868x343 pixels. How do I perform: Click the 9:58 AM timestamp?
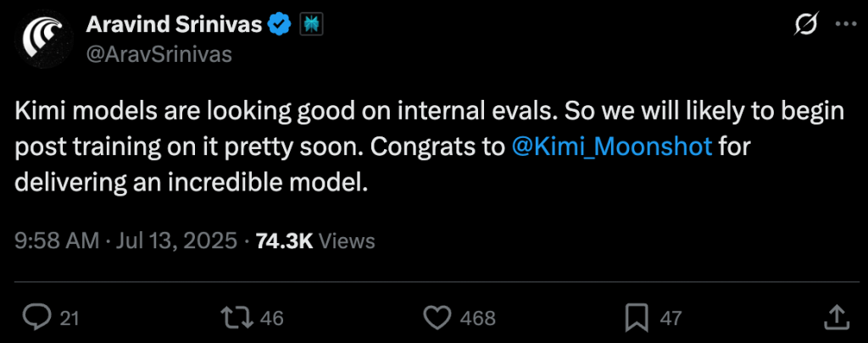tap(57, 241)
